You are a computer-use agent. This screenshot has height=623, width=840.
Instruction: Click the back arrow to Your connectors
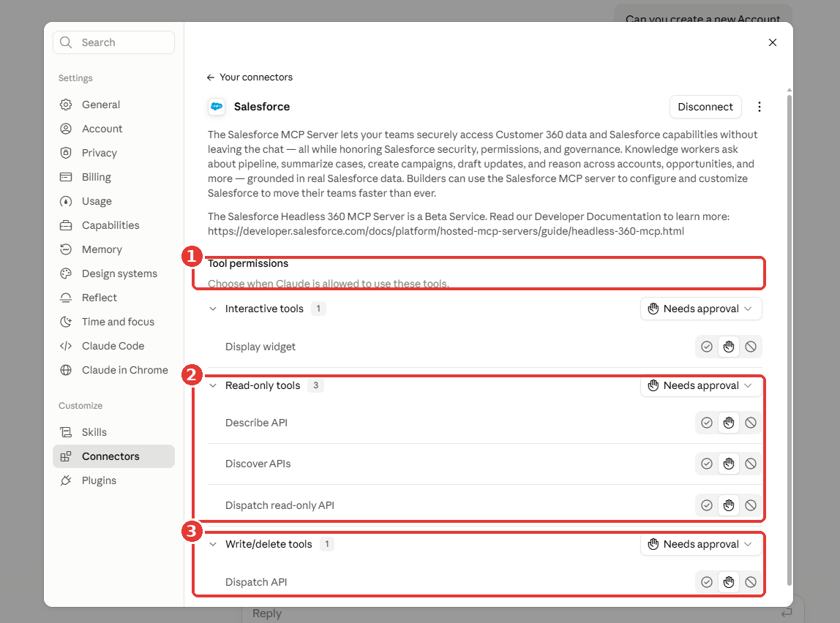211,77
